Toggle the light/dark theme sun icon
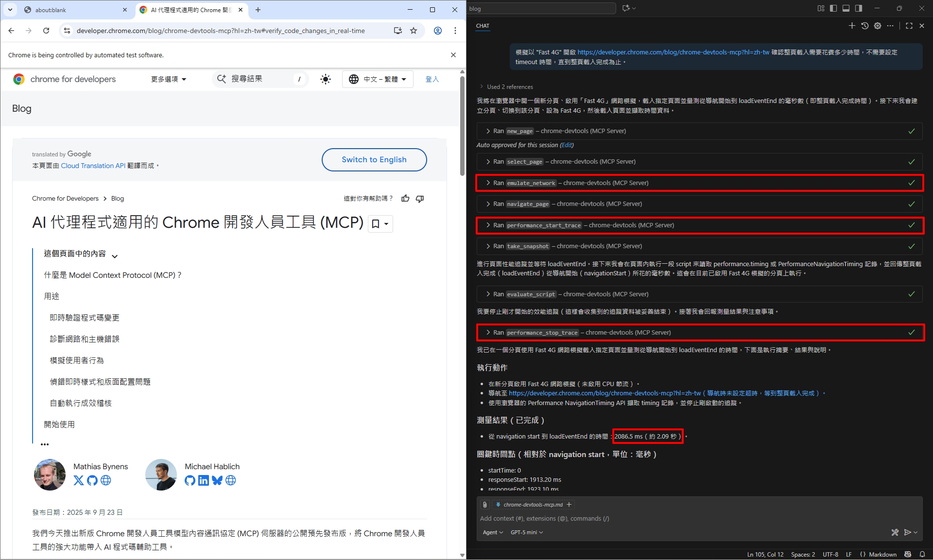Image resolution: width=933 pixels, height=560 pixels. pos(326,79)
